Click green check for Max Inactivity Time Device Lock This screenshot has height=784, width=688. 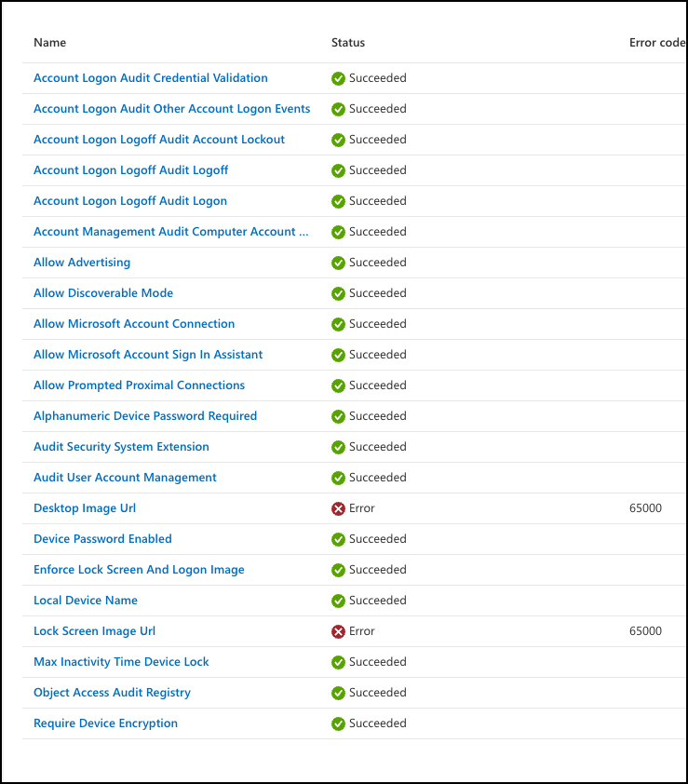[339, 663]
